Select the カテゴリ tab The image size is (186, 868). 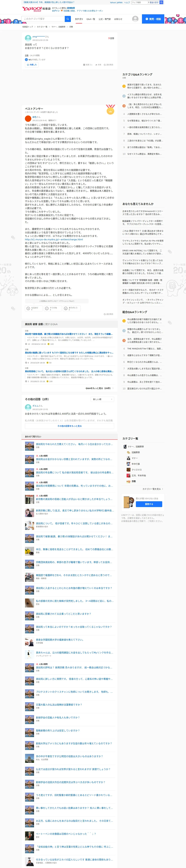[x=79, y=19]
